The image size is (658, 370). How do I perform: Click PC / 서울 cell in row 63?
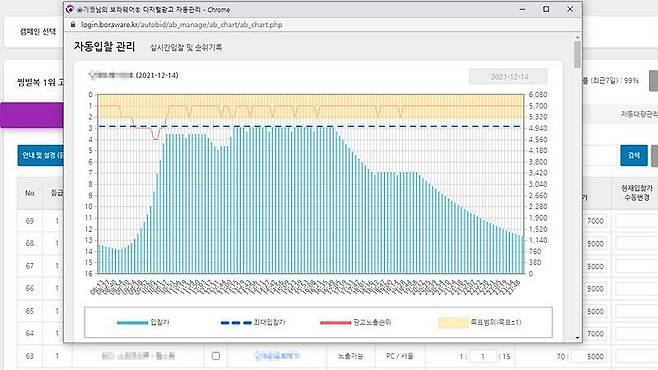pos(400,356)
